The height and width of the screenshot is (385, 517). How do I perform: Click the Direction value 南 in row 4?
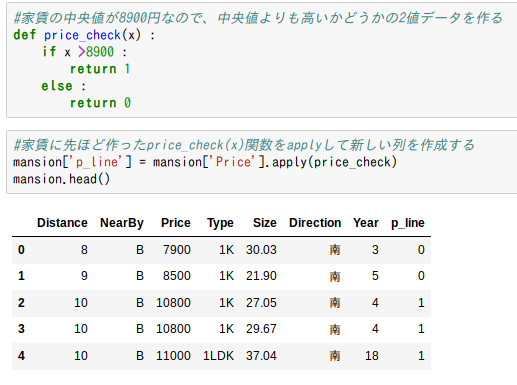pyautogui.click(x=335, y=356)
